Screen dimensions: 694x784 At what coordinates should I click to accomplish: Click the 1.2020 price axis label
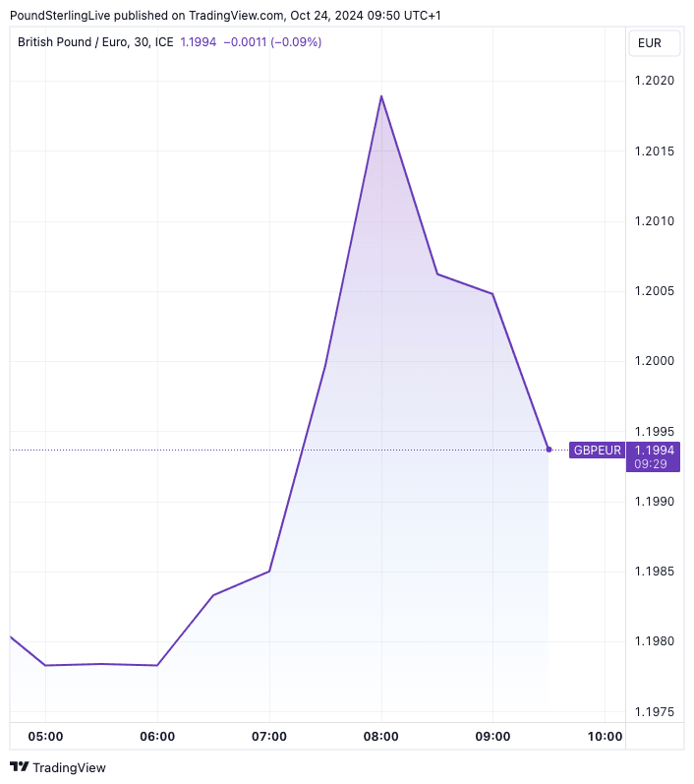pos(653,81)
